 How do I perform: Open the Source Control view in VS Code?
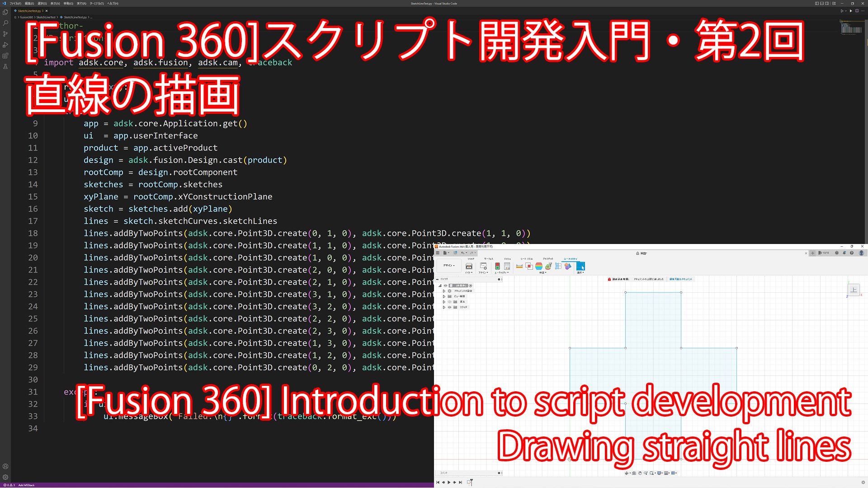click(x=5, y=34)
